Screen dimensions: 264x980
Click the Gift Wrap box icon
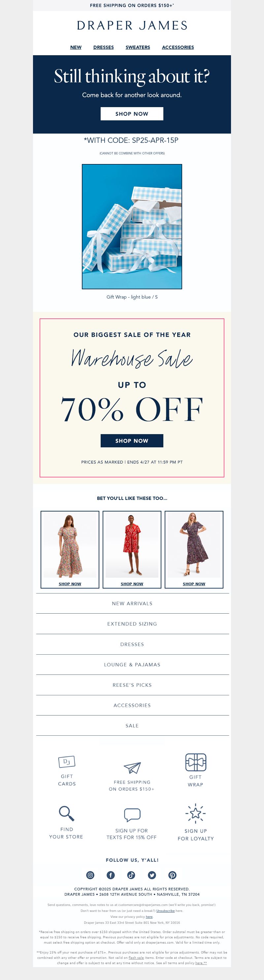point(196,762)
